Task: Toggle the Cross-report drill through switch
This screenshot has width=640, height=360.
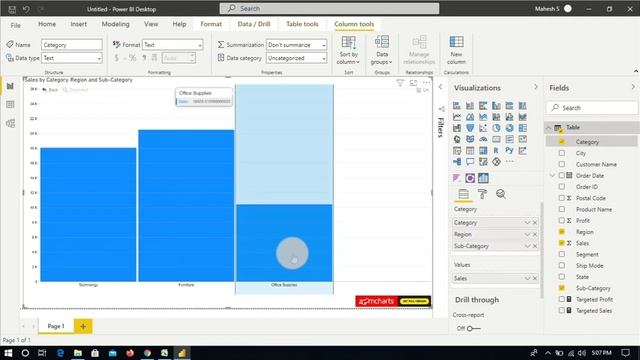Action: coord(473,328)
